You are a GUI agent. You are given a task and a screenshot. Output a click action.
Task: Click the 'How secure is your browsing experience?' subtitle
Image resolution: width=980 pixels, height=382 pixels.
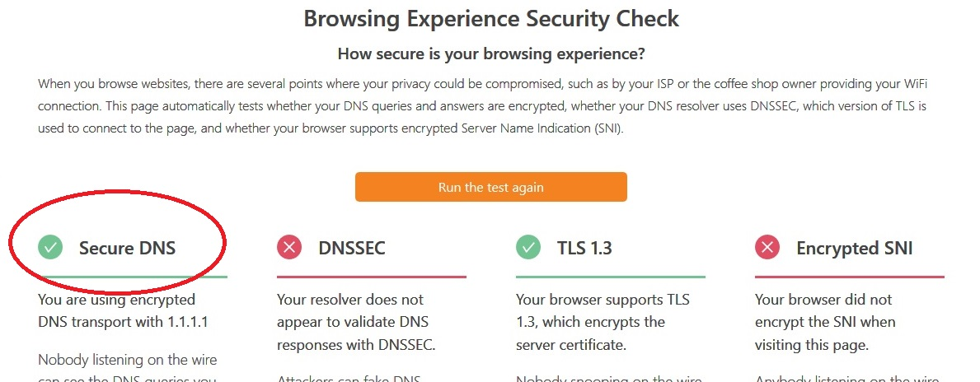[490, 54]
